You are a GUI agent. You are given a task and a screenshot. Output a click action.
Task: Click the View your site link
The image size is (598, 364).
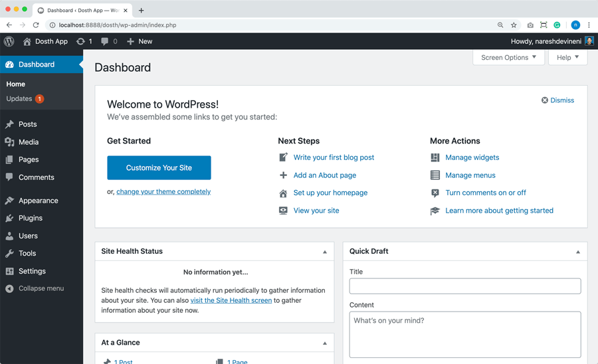316,211
